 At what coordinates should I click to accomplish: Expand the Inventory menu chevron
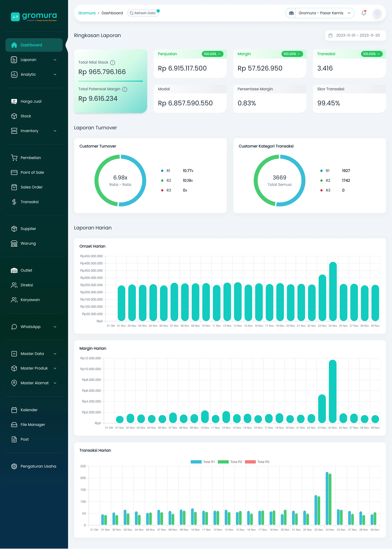[55, 131]
